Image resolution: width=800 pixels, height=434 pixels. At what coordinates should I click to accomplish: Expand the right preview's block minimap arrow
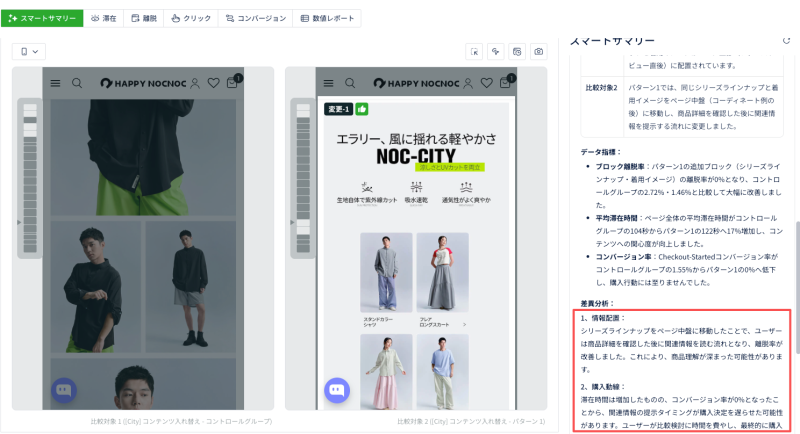pyautogui.click(x=292, y=222)
